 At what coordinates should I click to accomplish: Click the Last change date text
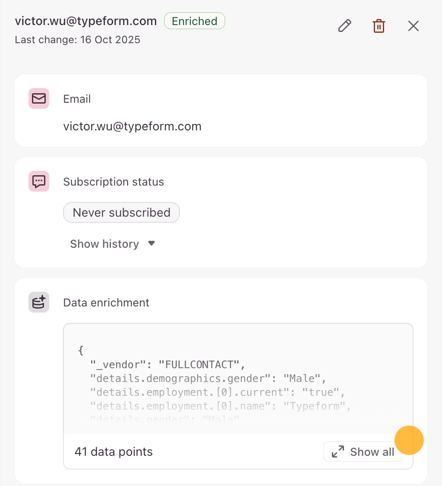(x=78, y=40)
